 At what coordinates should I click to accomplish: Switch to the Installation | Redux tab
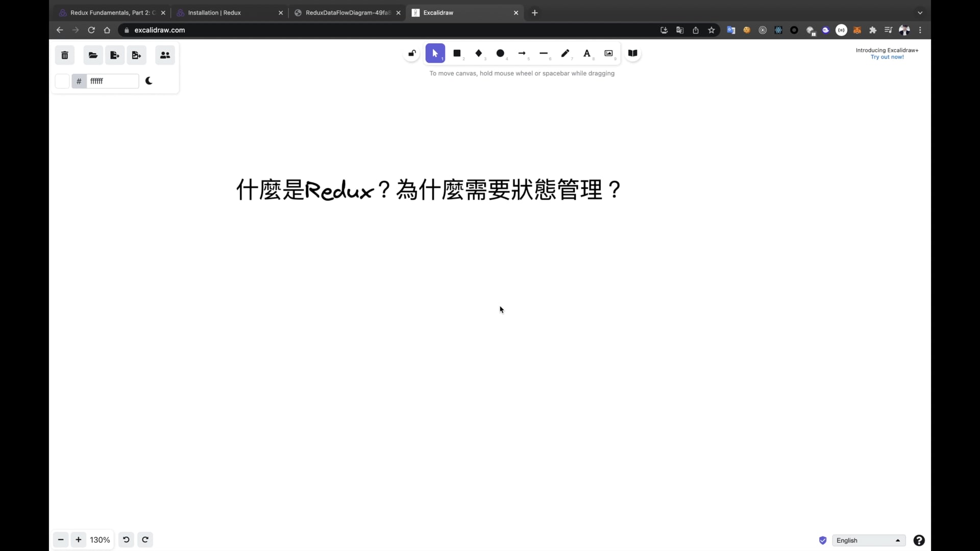[225, 12]
